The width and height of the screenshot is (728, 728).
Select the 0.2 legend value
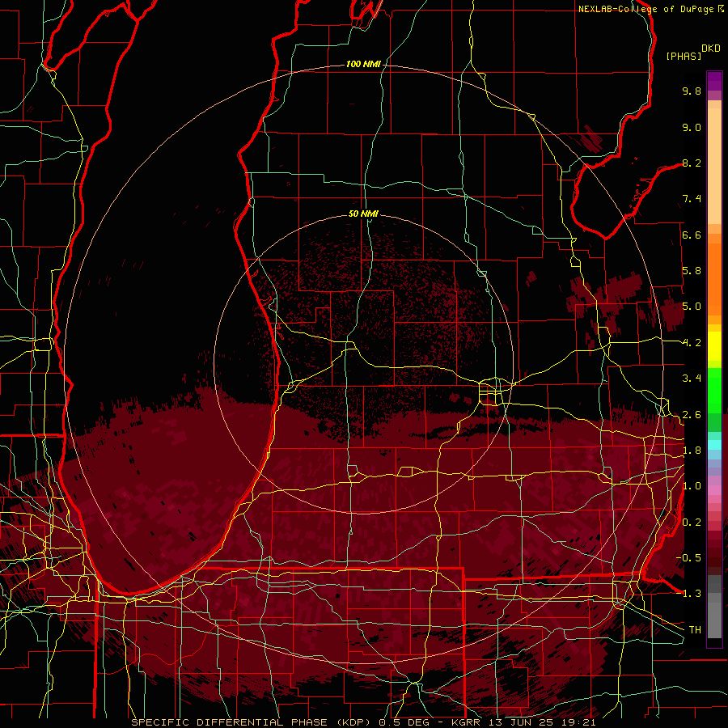(692, 523)
